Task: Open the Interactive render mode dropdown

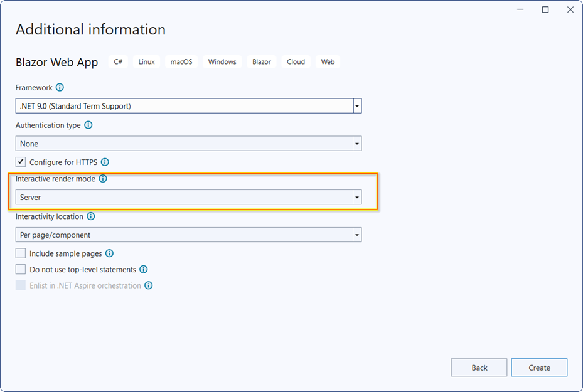Action: coord(356,196)
